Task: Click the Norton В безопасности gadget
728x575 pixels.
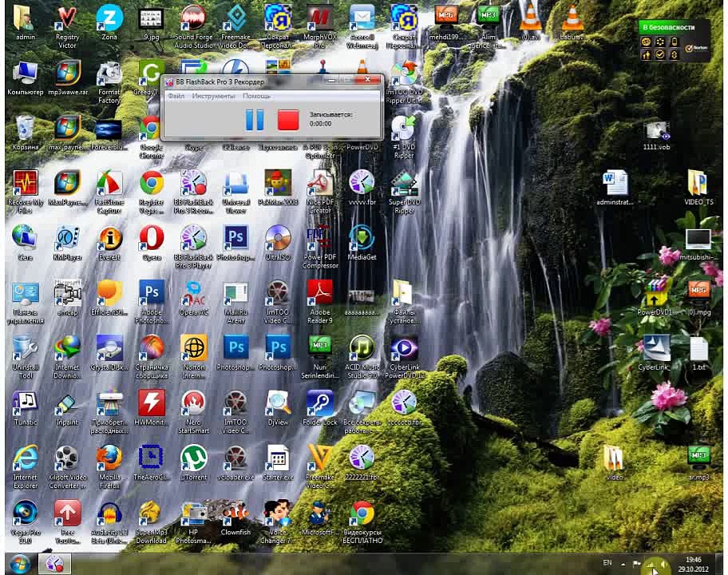Action: (x=674, y=42)
